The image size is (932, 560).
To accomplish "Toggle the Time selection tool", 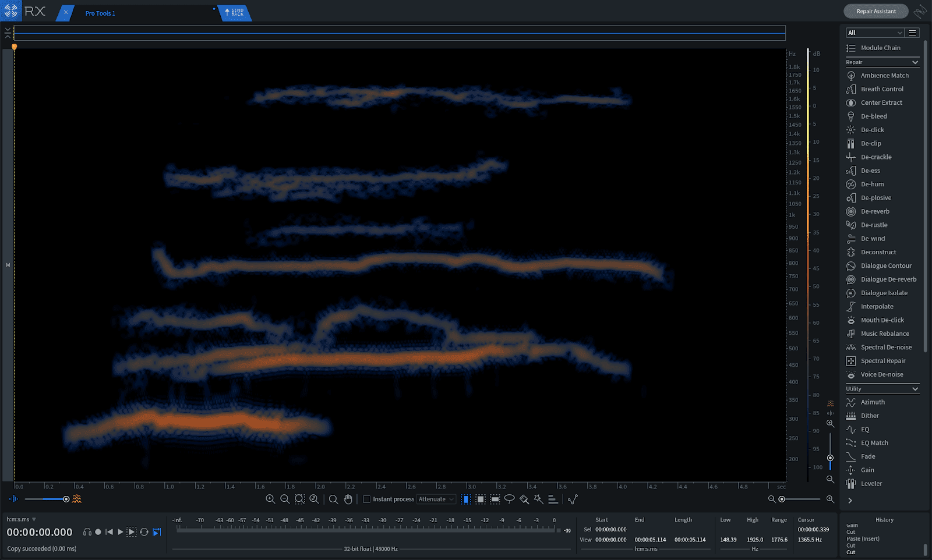I will point(466,499).
